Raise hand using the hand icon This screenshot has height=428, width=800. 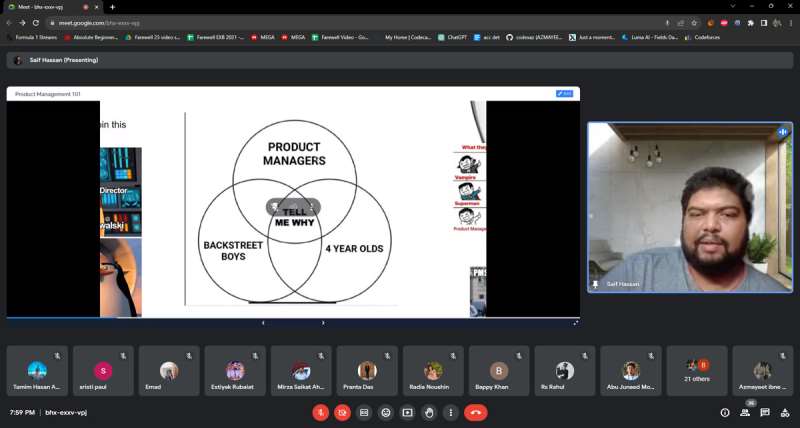(x=429, y=412)
